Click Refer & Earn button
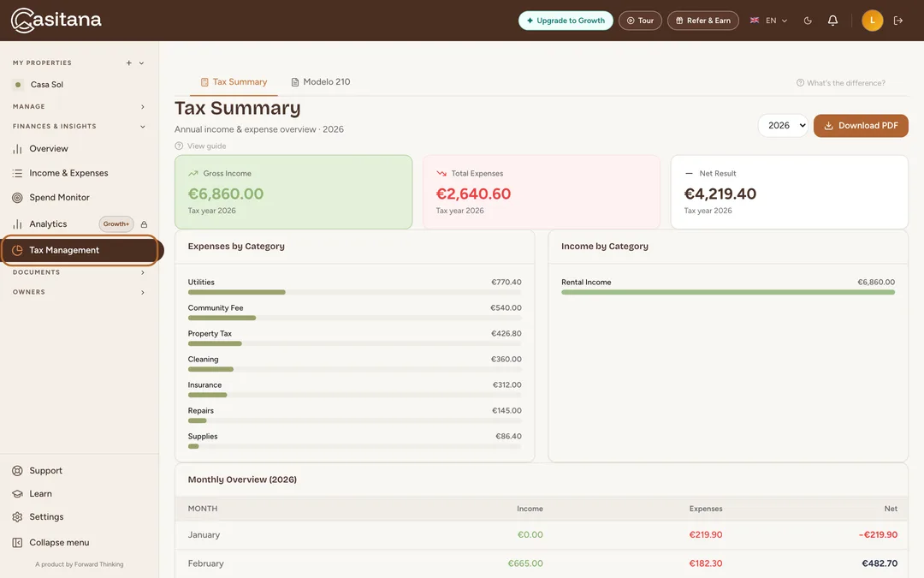Image resolution: width=924 pixels, height=578 pixels. point(703,21)
